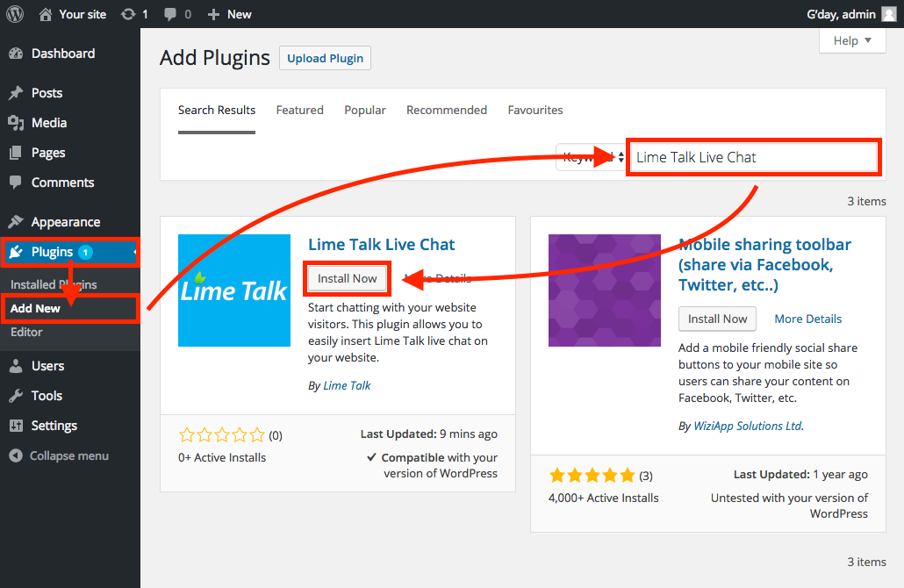This screenshot has width=904, height=588.
Task: Switch to the Search Results tab
Action: (x=217, y=110)
